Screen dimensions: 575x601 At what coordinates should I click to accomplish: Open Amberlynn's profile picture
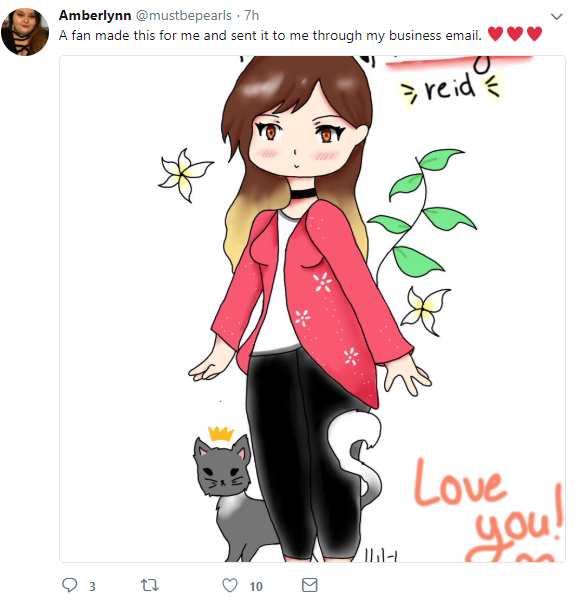pyautogui.click(x=25, y=32)
